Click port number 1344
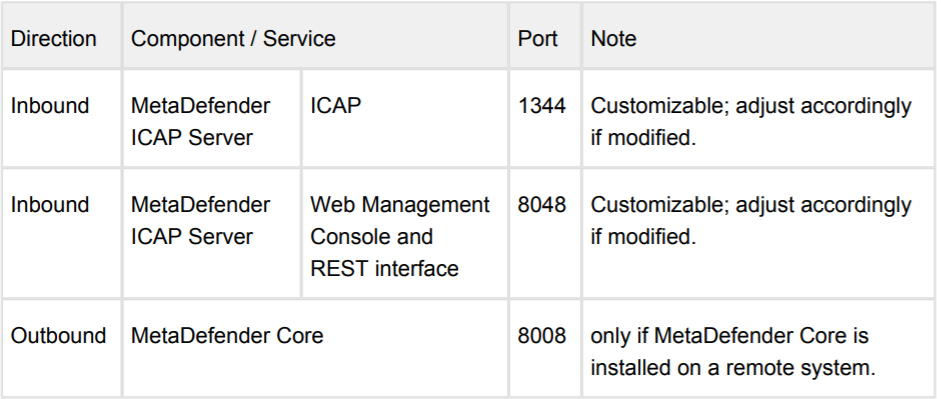The image size is (937, 399). (541, 106)
